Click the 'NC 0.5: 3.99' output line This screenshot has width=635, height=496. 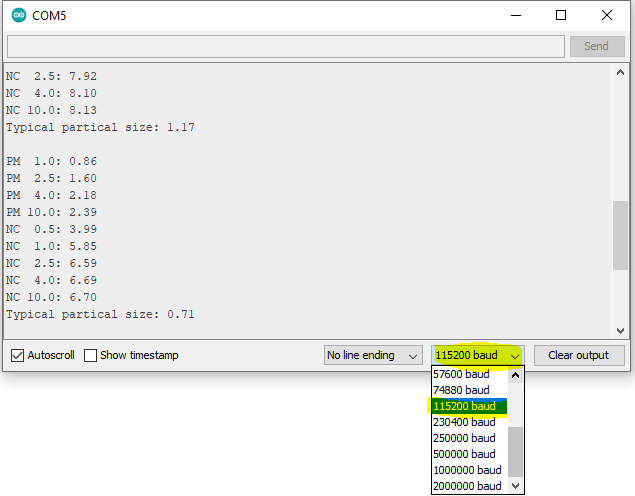tap(51, 229)
